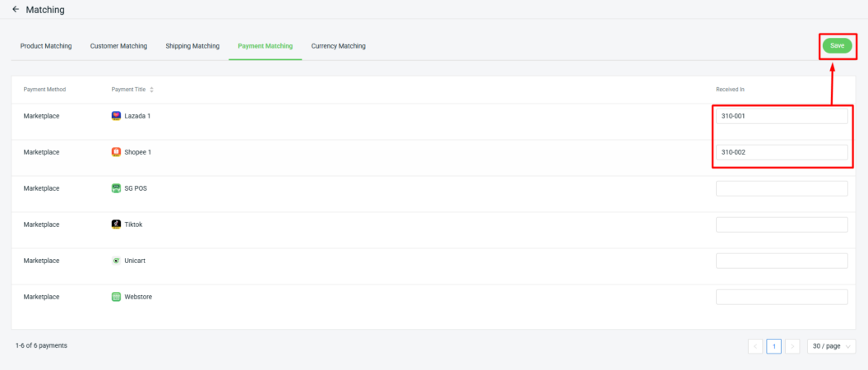Open the Customer Matching tab
Image resolution: width=868 pixels, height=370 pixels.
[x=118, y=46]
